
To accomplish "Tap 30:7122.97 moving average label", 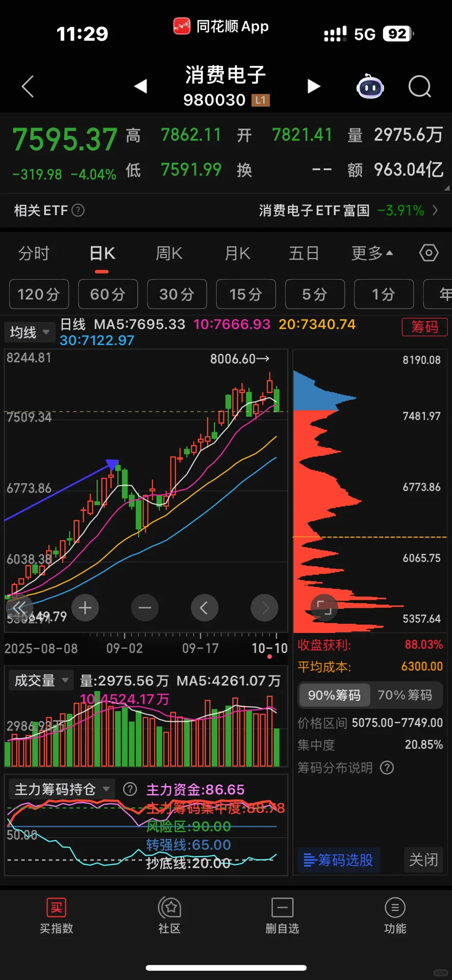I will tap(97, 340).
